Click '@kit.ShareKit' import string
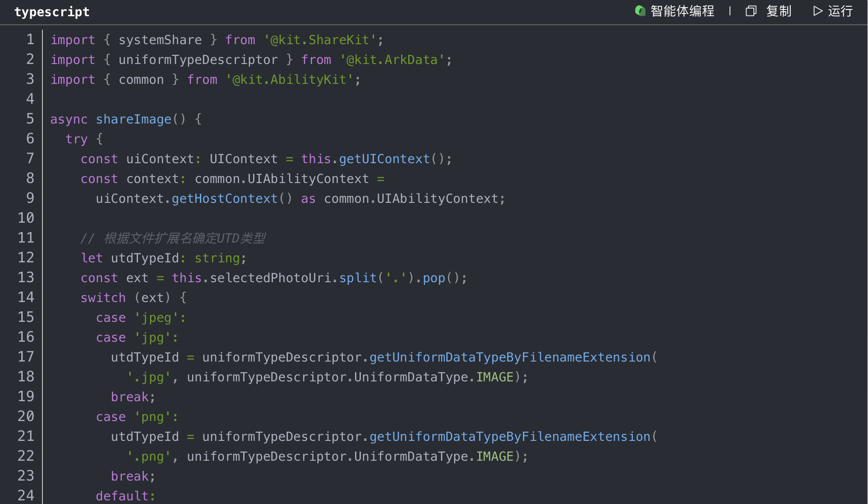The image size is (868, 504). click(x=319, y=40)
